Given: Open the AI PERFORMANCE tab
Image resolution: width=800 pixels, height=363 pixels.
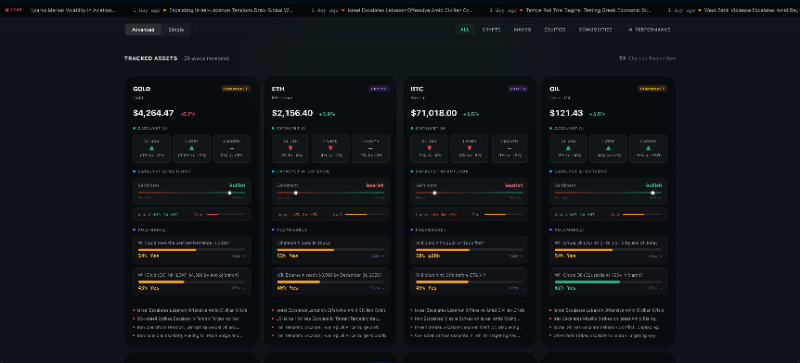Looking at the screenshot, I should [648, 30].
